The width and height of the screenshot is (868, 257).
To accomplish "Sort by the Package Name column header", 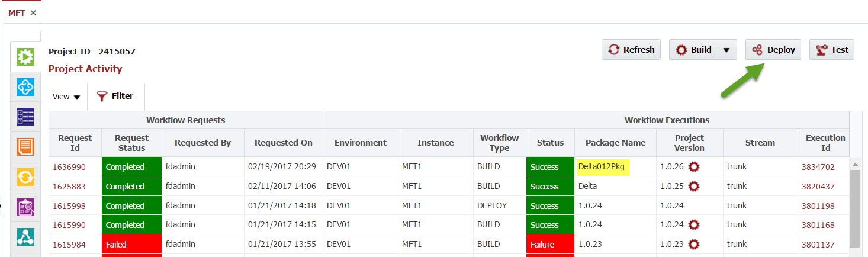I will pyautogui.click(x=616, y=143).
